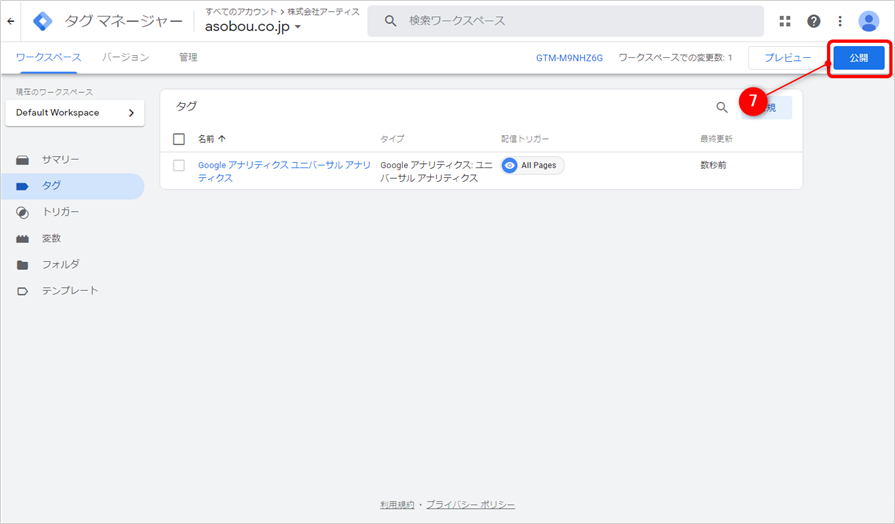Select フォルダ label in sidebar

click(61, 264)
